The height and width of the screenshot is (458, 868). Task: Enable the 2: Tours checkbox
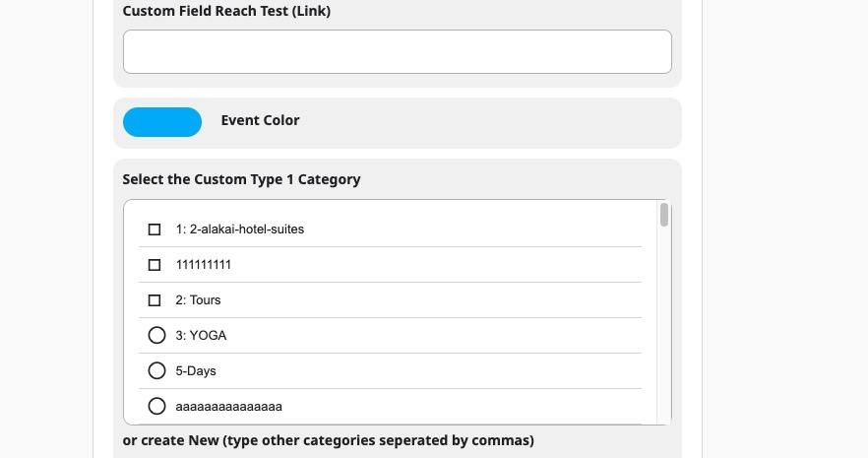pos(155,300)
